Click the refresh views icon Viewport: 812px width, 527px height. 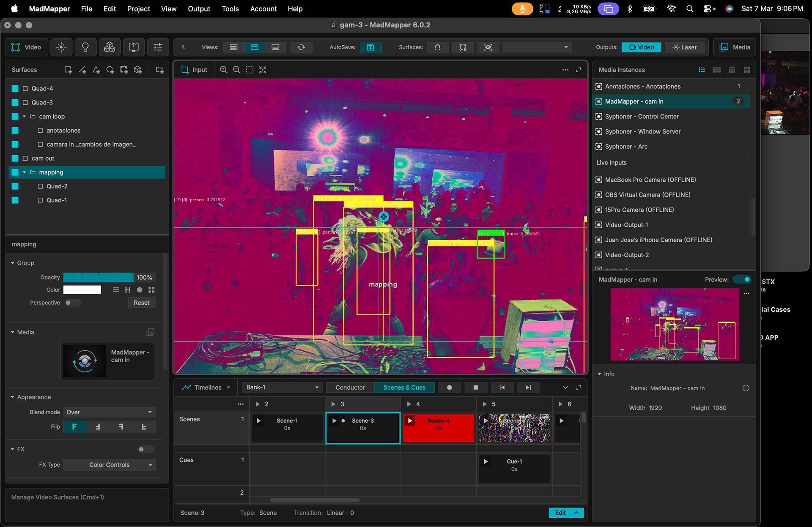click(x=301, y=47)
